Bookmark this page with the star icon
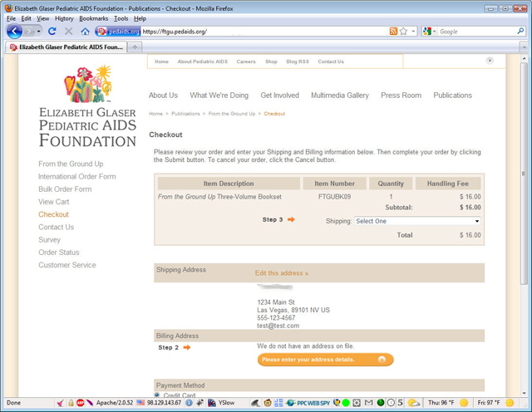The height and width of the screenshot is (412, 532). coord(403,32)
